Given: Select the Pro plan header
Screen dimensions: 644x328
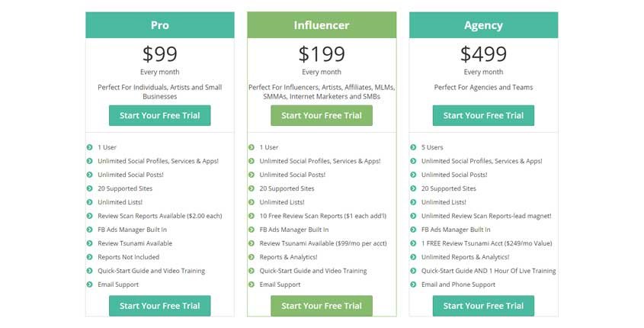Looking at the screenshot, I should pos(160,25).
